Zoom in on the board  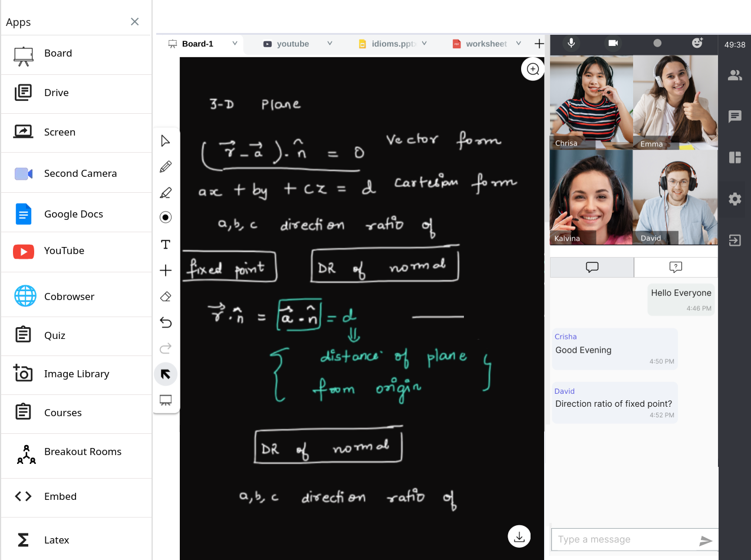pos(533,69)
